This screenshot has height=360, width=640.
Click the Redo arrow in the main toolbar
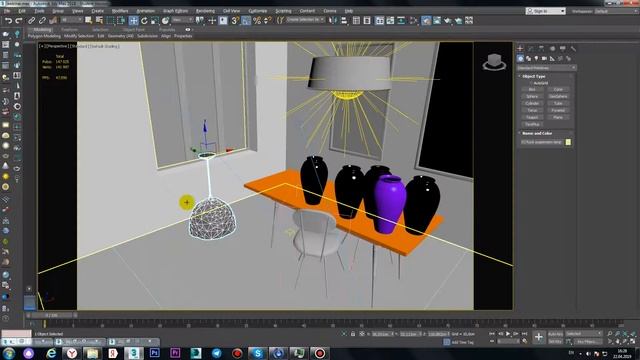click(19, 20)
